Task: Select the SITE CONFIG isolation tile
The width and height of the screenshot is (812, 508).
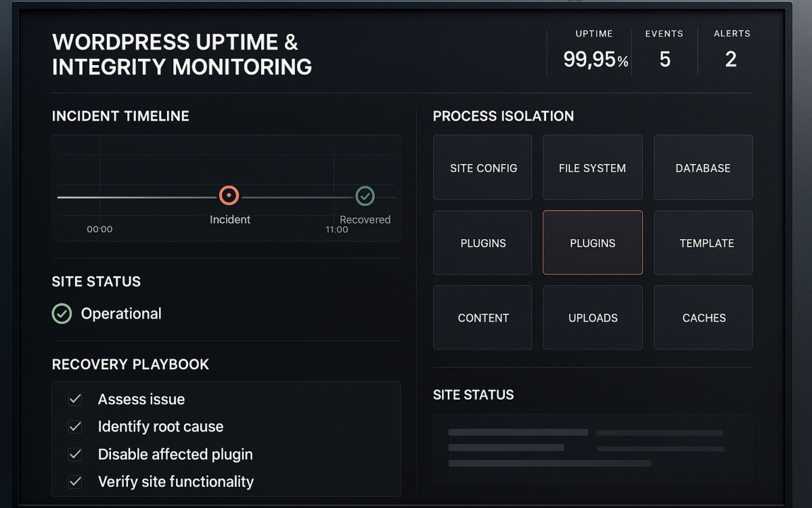Action: (x=482, y=167)
